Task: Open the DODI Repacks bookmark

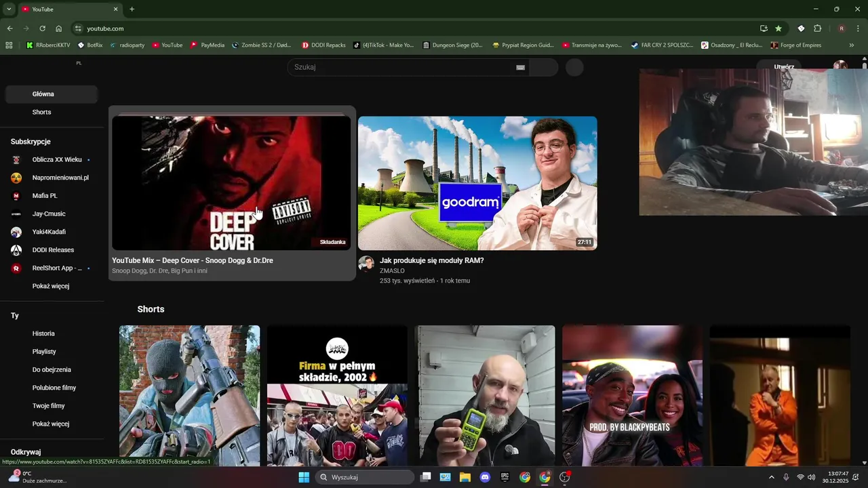Action: coord(323,45)
